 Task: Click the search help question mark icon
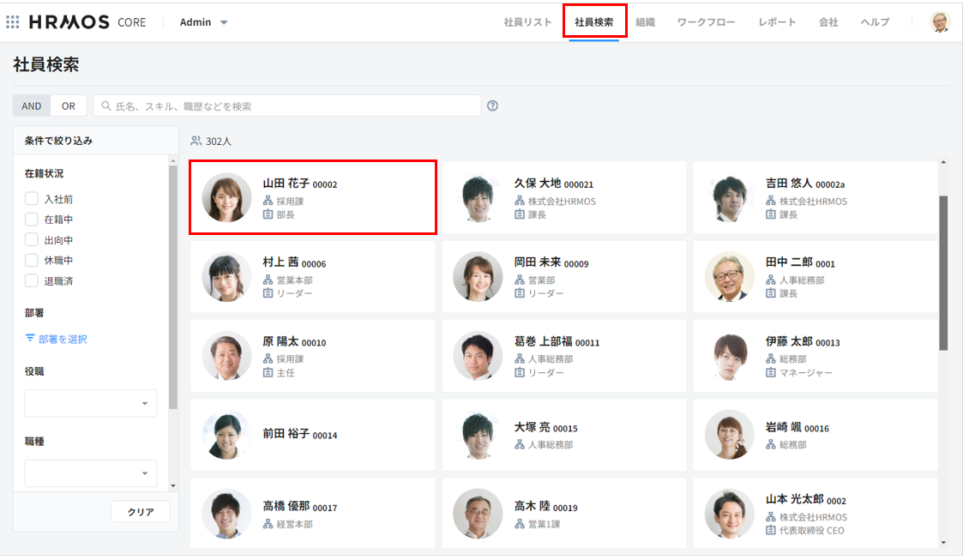(x=492, y=106)
